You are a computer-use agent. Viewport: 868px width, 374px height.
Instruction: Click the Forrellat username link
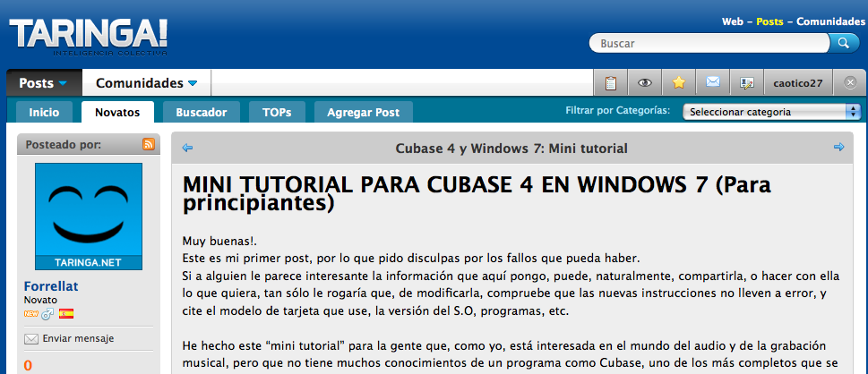pyautogui.click(x=51, y=286)
